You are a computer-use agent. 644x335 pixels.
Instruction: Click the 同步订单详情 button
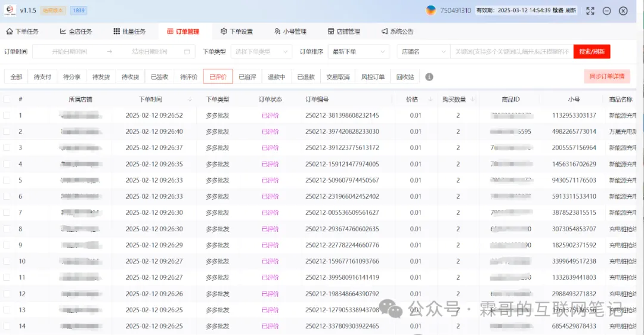coord(606,76)
